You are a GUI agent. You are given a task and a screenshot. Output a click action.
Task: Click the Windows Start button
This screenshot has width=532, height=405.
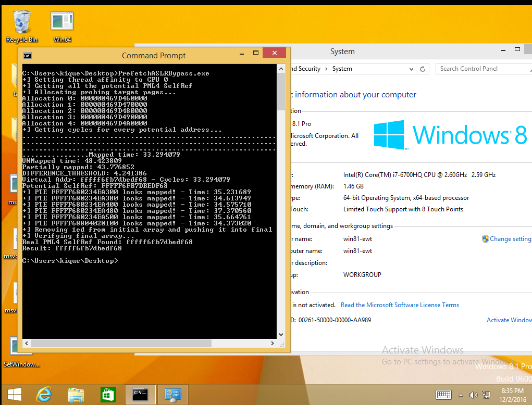[x=14, y=395]
